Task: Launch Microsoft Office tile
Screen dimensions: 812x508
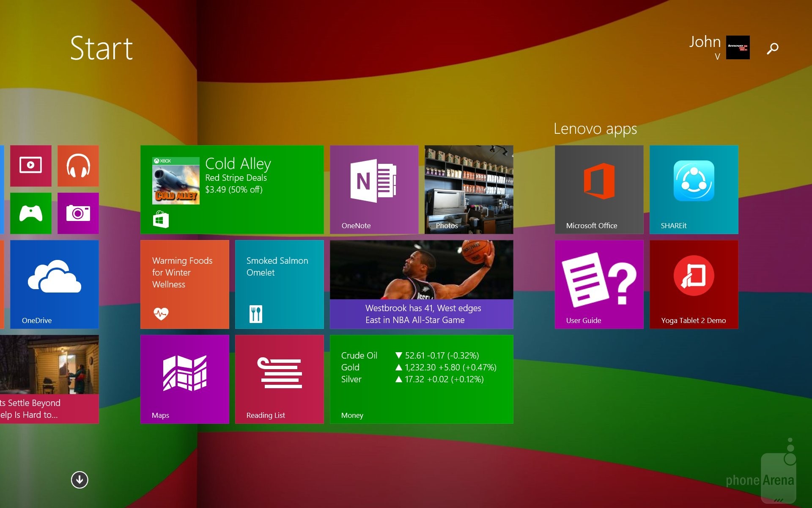Action: [599, 189]
